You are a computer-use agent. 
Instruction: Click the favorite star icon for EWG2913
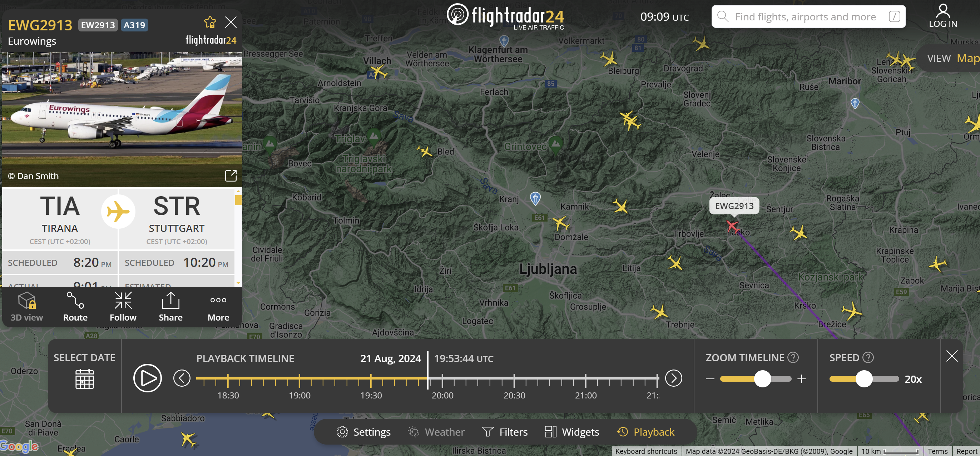(210, 22)
